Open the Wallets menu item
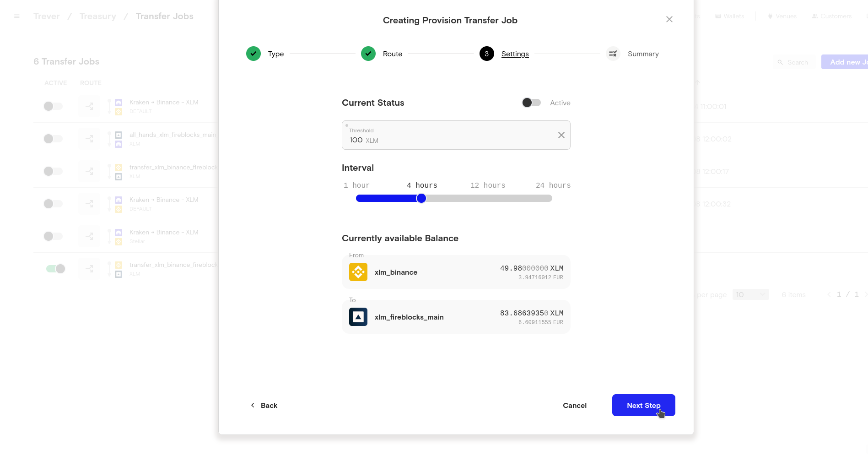This screenshot has width=868, height=456. click(x=730, y=16)
